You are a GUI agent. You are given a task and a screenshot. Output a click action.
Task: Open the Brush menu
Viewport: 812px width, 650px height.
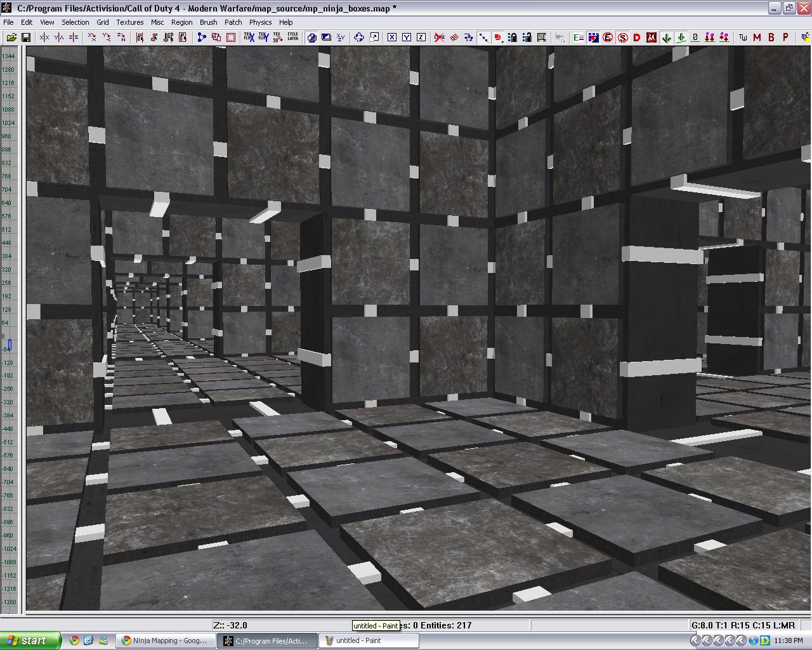(x=209, y=22)
